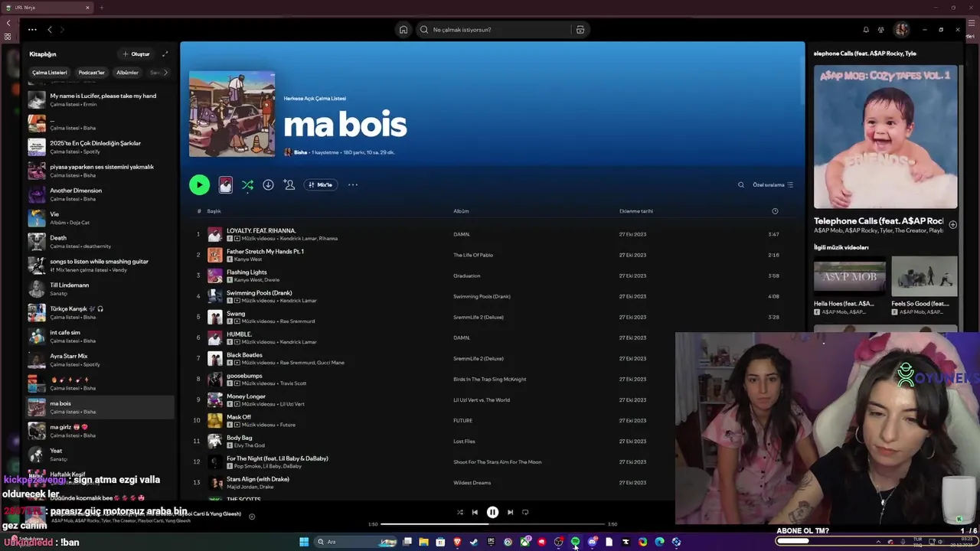The image size is (980, 551).
Task: Select track Father Stretch My Hands Pt.1
Action: 265,251
